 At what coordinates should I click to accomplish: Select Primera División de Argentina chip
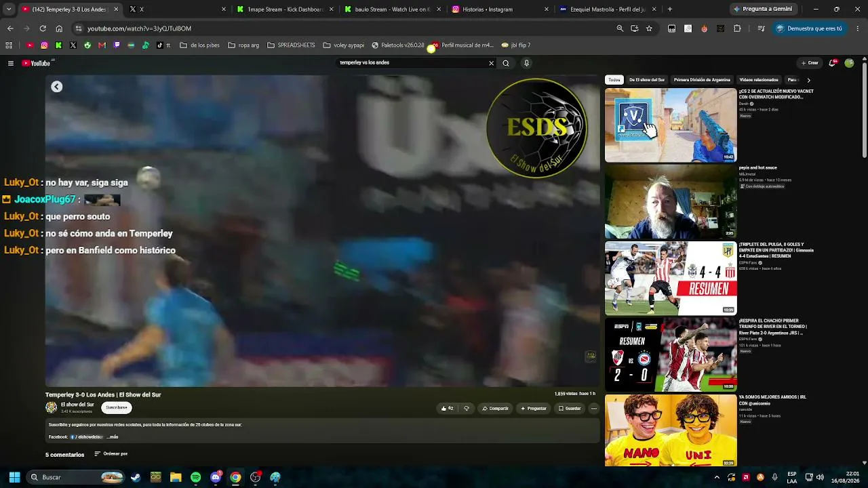pyautogui.click(x=702, y=80)
